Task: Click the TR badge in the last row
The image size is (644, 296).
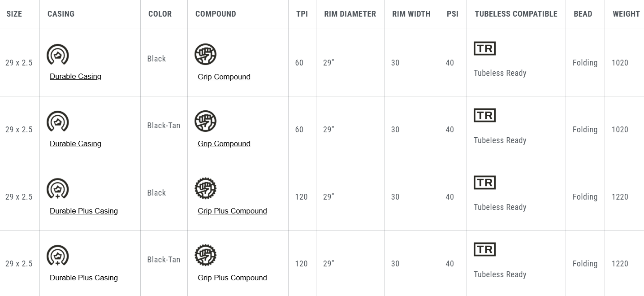Action: pyautogui.click(x=484, y=249)
